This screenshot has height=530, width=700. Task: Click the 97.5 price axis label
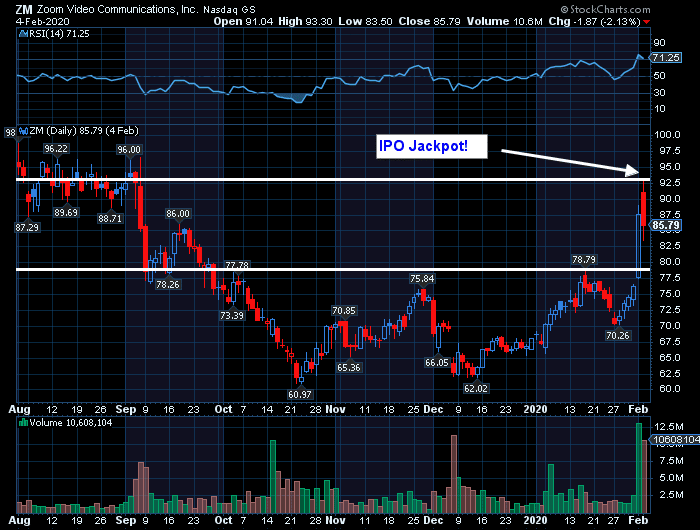pyautogui.click(x=670, y=151)
